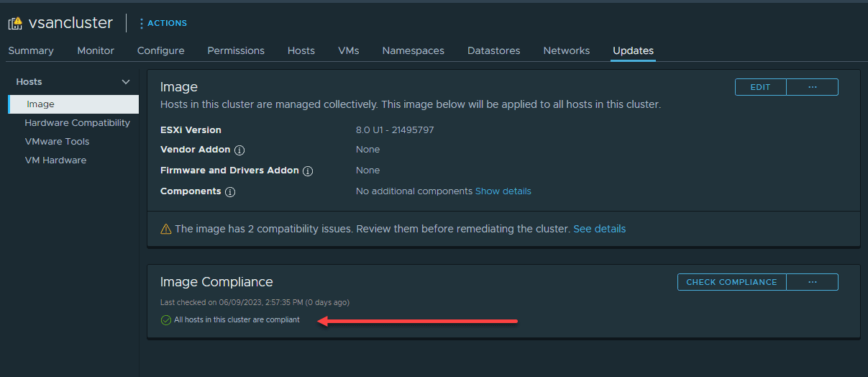The width and height of the screenshot is (868, 377).
Task: Switch to the Summary tab
Action: [x=31, y=50]
